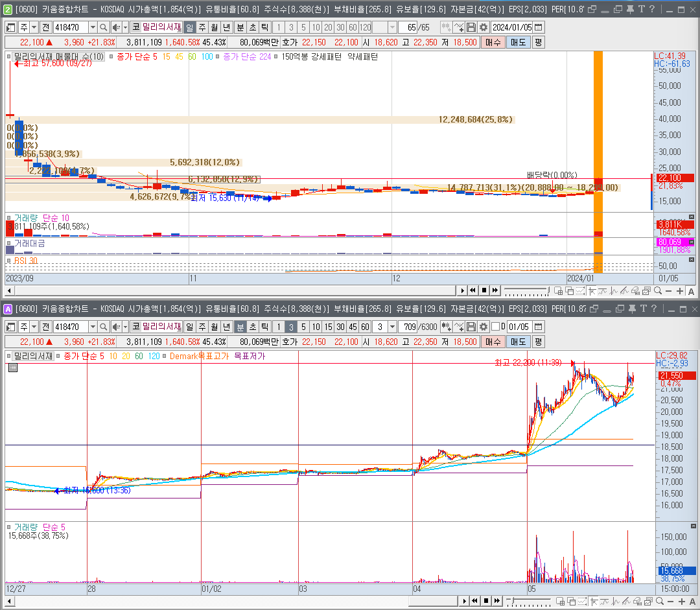This screenshot has height=610, width=700.
Task: Select yearly '년' period in the bottom chart
Action: click(x=226, y=327)
